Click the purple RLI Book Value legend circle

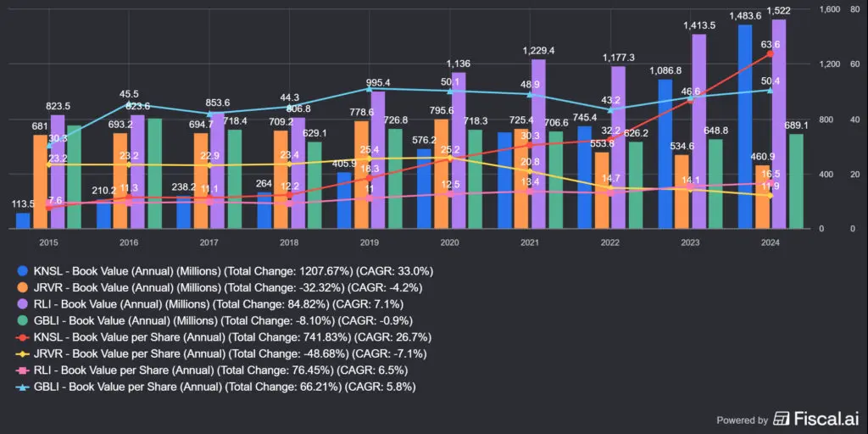point(24,304)
